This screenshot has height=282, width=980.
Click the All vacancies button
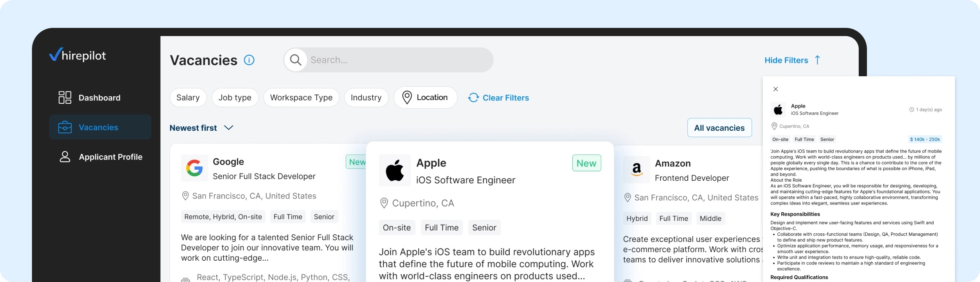(719, 128)
